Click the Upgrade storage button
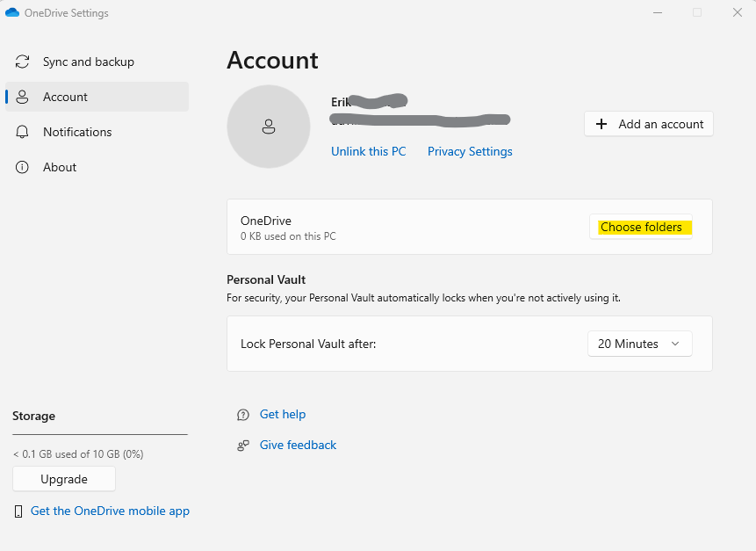 64,479
